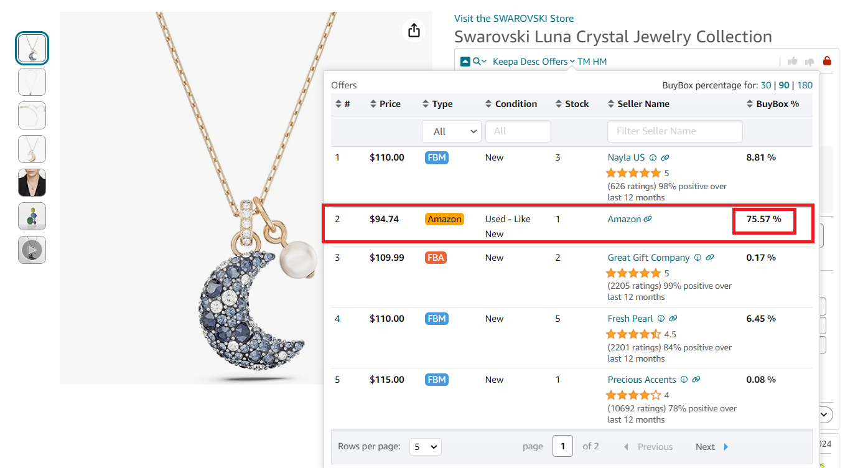
Task: Click the Next page button
Action: click(x=709, y=446)
